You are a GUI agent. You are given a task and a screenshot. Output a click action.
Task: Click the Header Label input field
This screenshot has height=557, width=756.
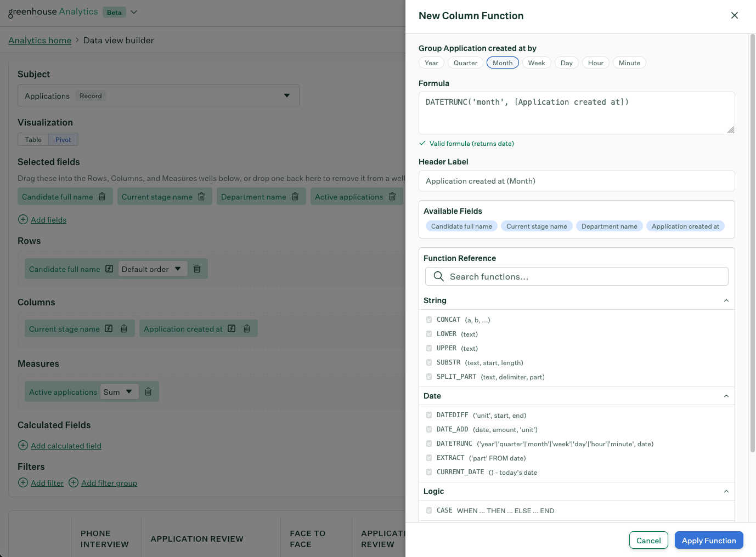[x=577, y=181]
